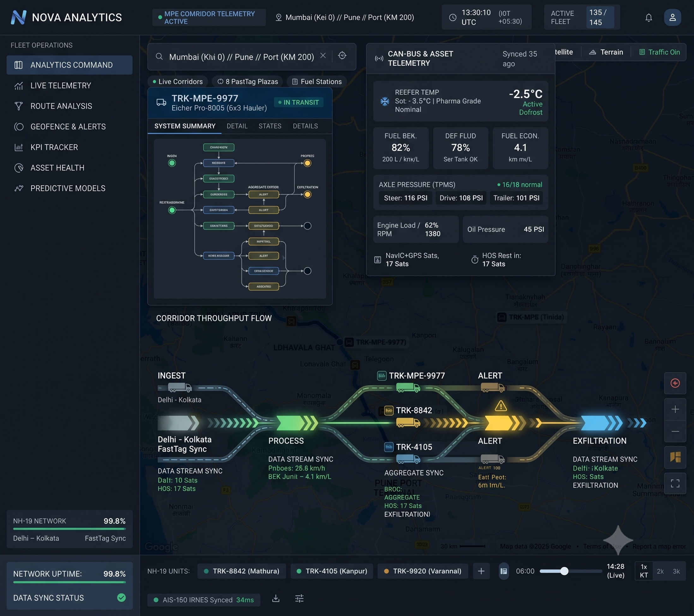Click the red compass recenter map button

click(x=675, y=383)
